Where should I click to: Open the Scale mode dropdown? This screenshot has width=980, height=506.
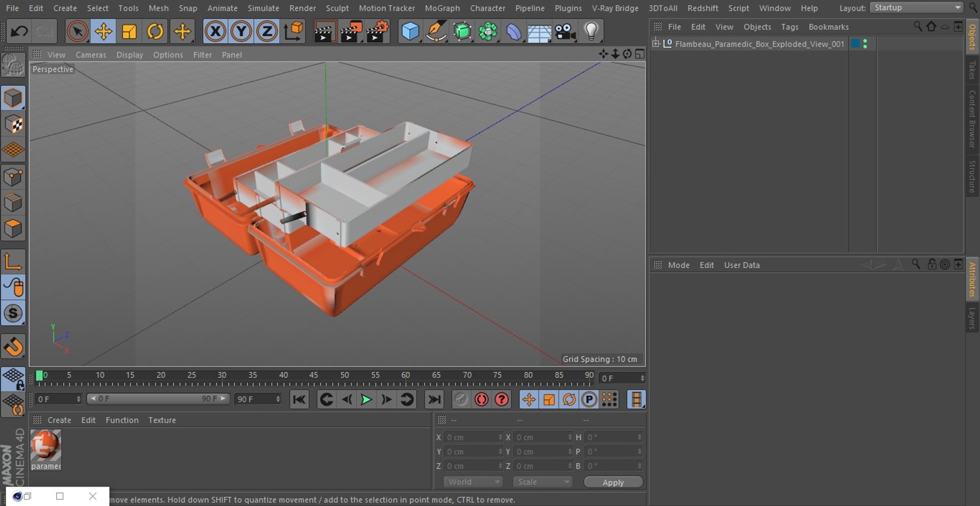(x=543, y=482)
